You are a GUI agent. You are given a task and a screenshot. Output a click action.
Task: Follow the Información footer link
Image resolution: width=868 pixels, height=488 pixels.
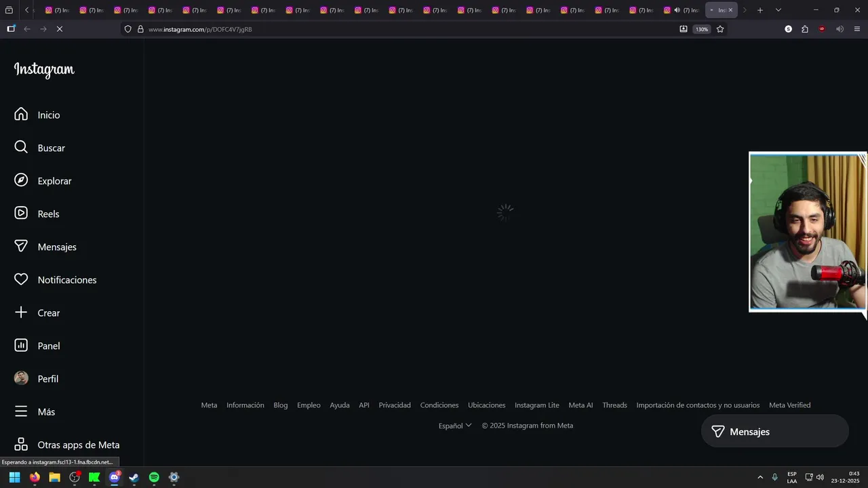245,405
